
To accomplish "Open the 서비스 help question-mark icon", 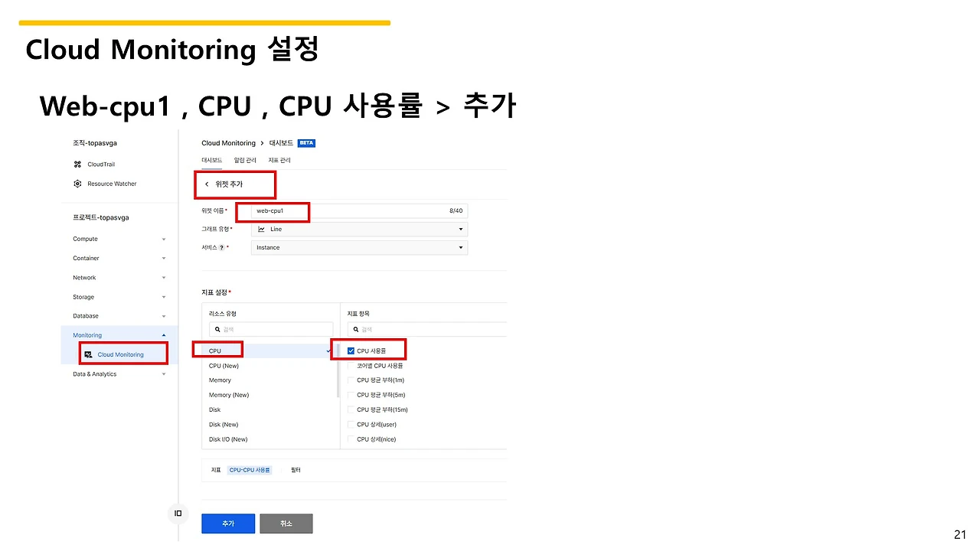I will click(224, 247).
